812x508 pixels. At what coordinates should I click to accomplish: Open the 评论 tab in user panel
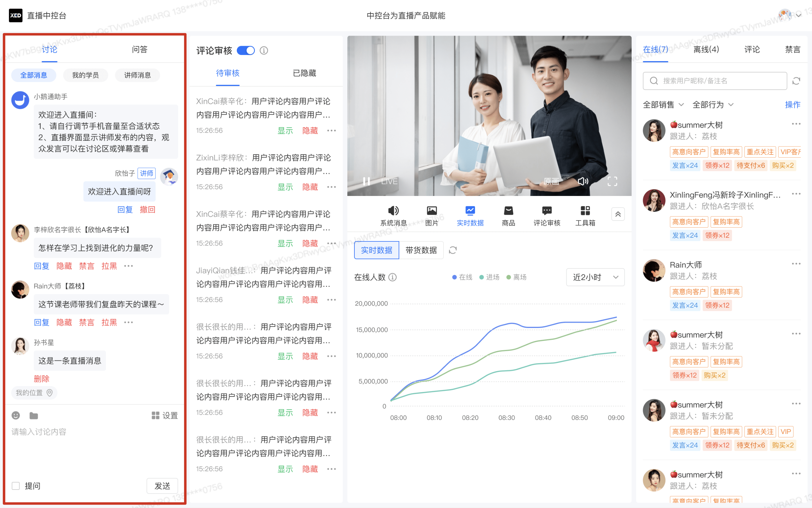pyautogui.click(x=752, y=49)
